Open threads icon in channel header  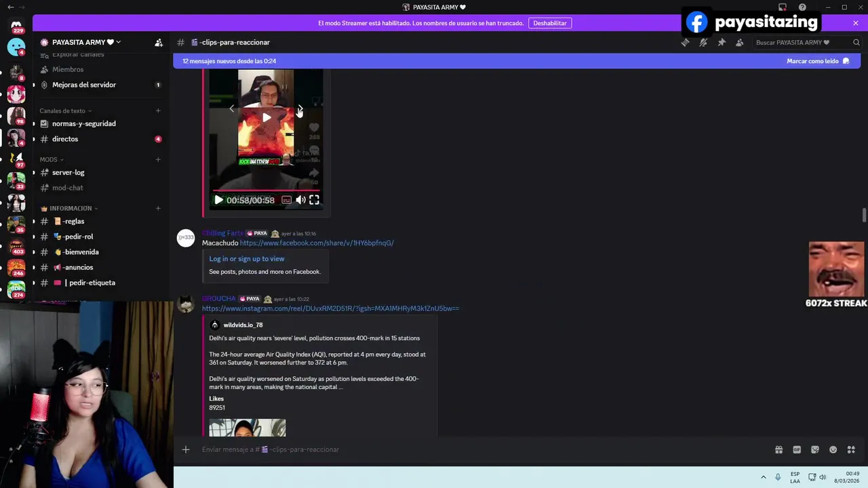tap(685, 42)
